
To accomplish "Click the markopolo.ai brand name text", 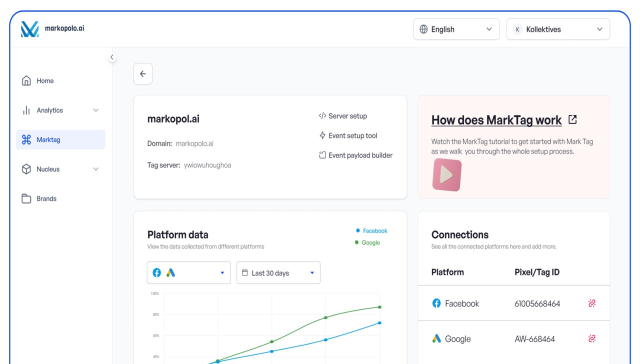I will [64, 28].
